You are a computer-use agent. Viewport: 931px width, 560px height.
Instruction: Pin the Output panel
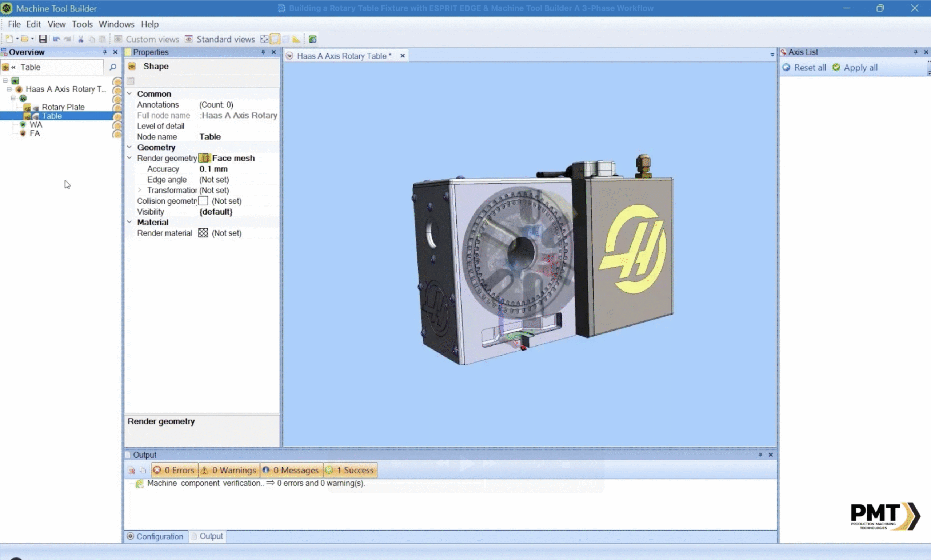click(x=760, y=455)
